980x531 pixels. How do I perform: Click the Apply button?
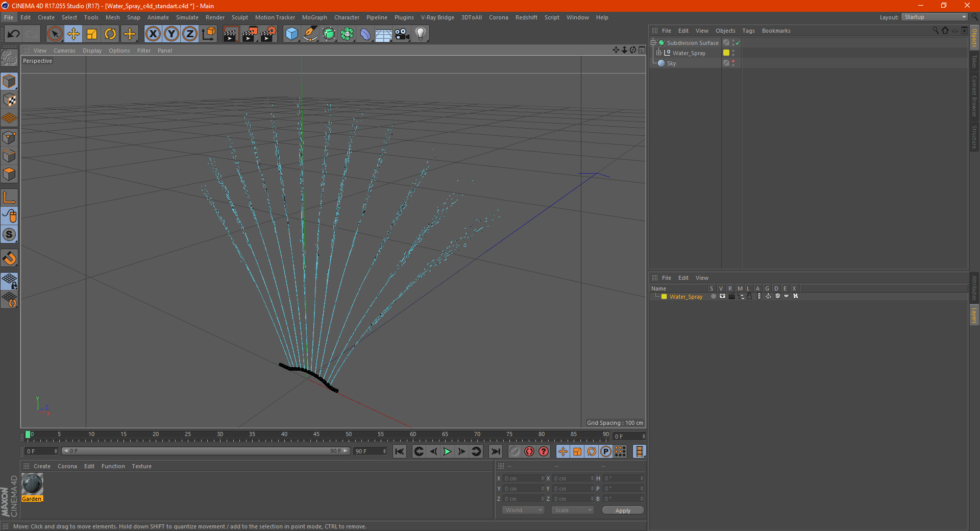pos(623,511)
